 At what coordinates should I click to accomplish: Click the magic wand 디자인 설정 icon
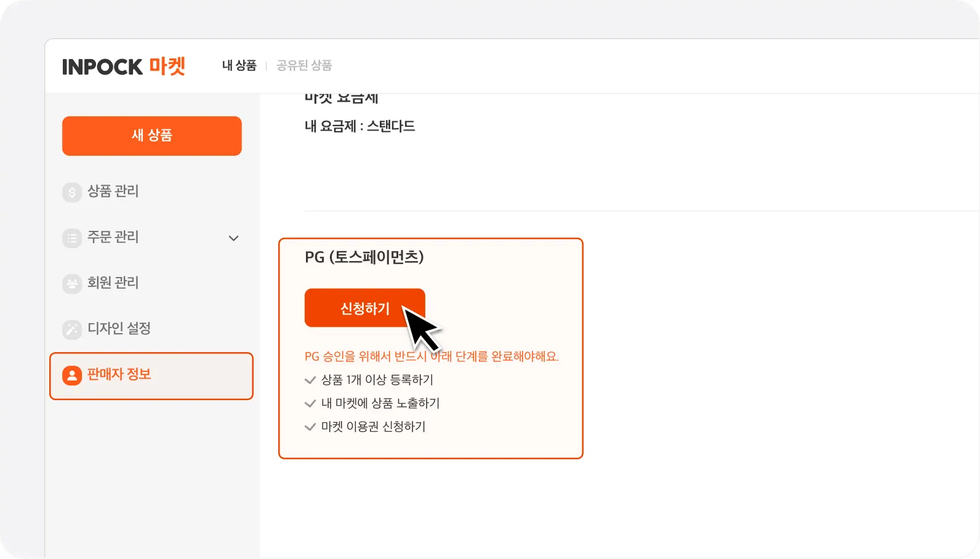pyautogui.click(x=72, y=329)
